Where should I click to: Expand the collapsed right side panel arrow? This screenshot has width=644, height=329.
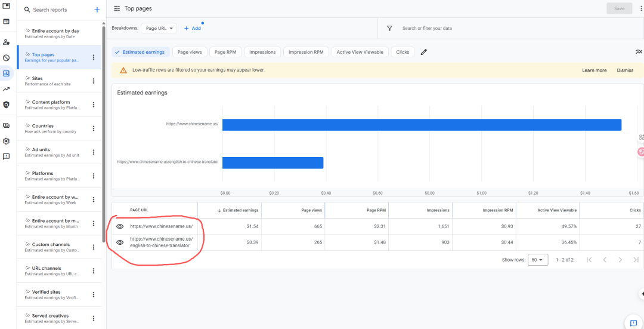(641, 294)
